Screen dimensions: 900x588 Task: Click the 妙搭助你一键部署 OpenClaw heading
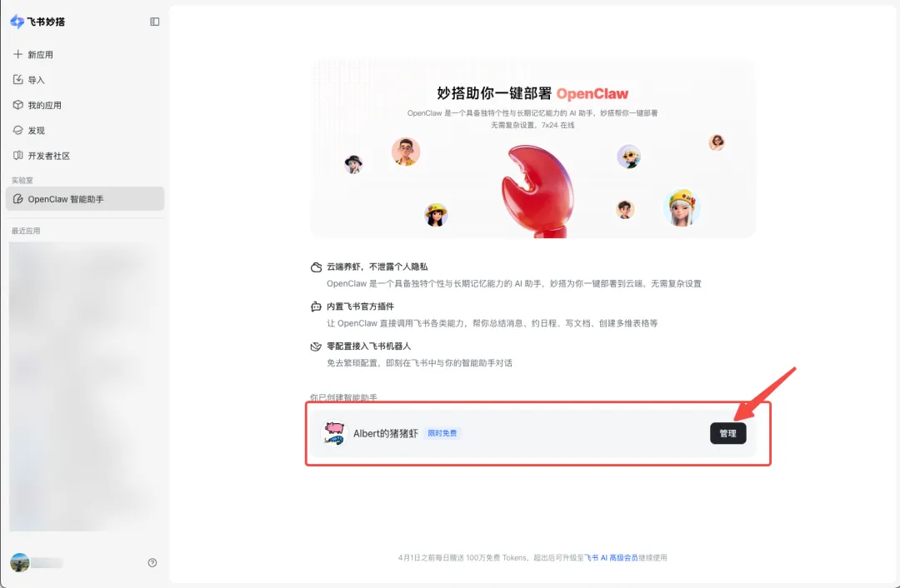point(532,93)
